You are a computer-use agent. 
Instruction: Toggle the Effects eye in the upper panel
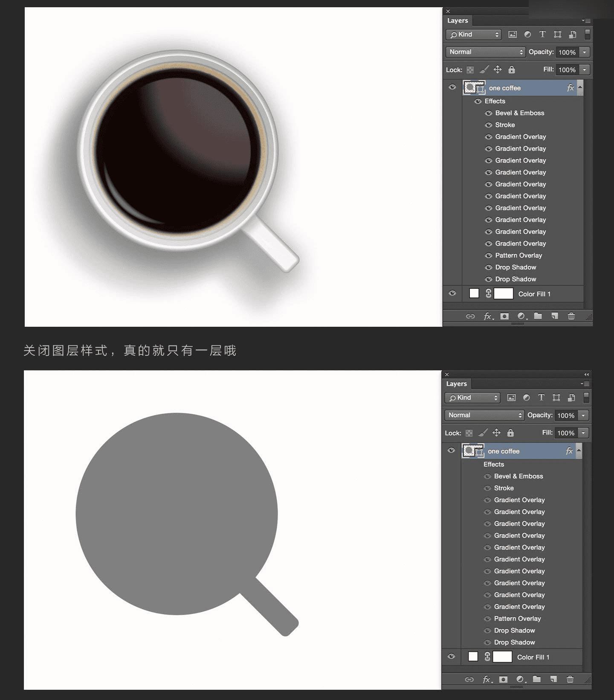tap(478, 101)
